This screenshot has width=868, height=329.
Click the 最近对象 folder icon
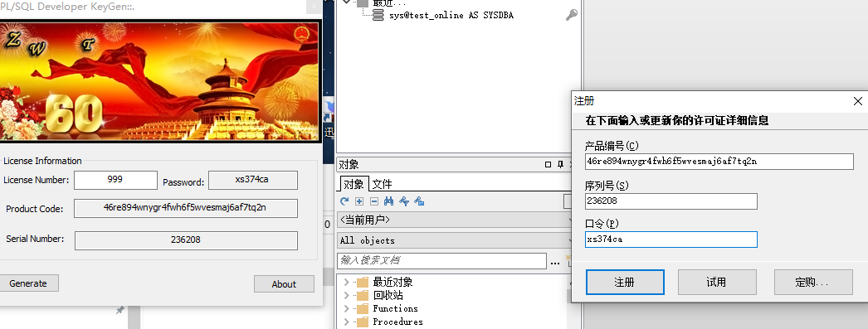click(363, 282)
